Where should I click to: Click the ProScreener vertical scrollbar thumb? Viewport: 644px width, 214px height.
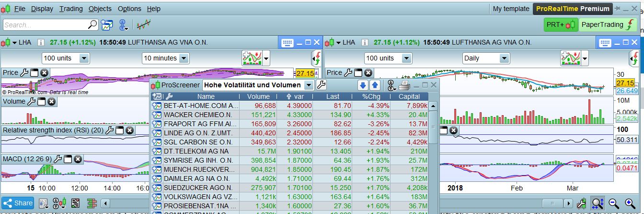433,127
